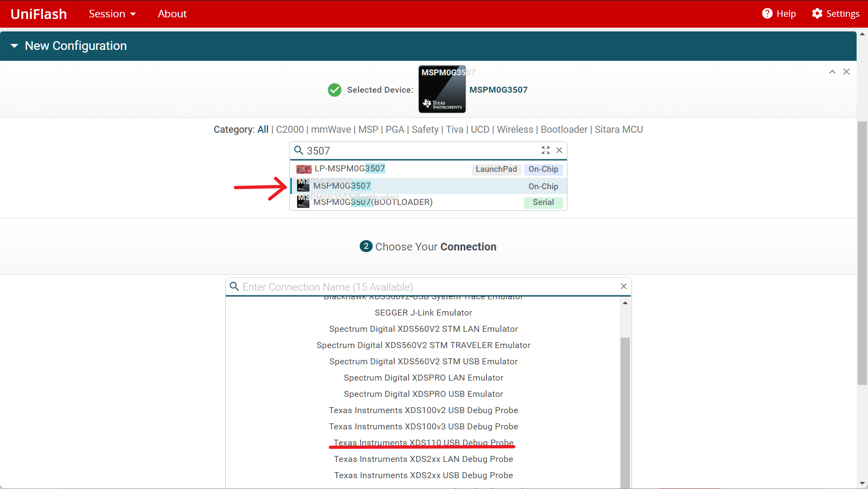Select the Tiva category filter

coord(455,130)
